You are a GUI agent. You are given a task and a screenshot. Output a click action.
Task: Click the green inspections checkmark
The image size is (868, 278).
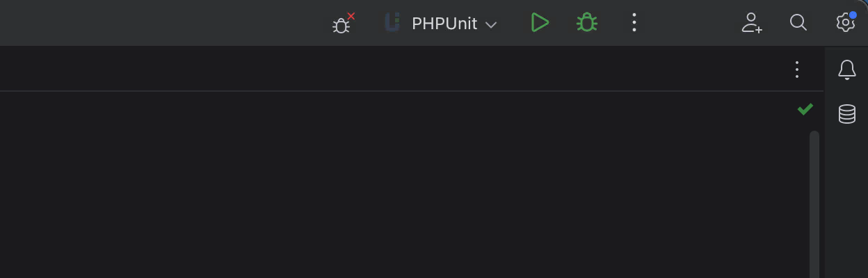805,109
